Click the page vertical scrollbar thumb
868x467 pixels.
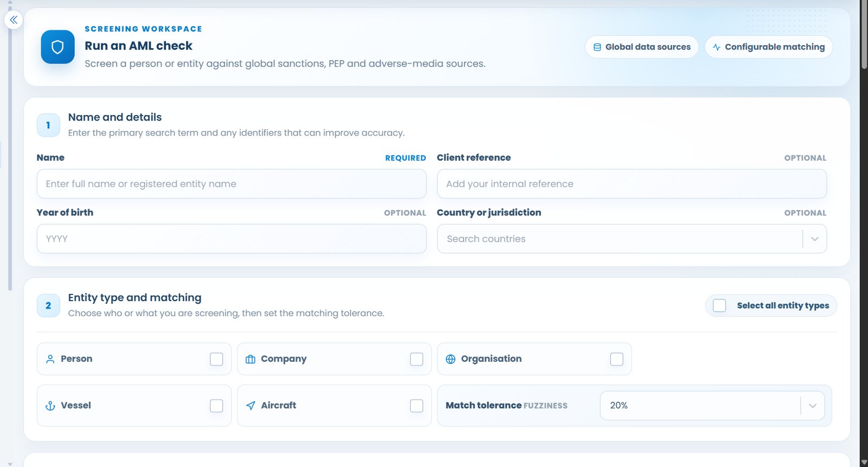(864, 35)
